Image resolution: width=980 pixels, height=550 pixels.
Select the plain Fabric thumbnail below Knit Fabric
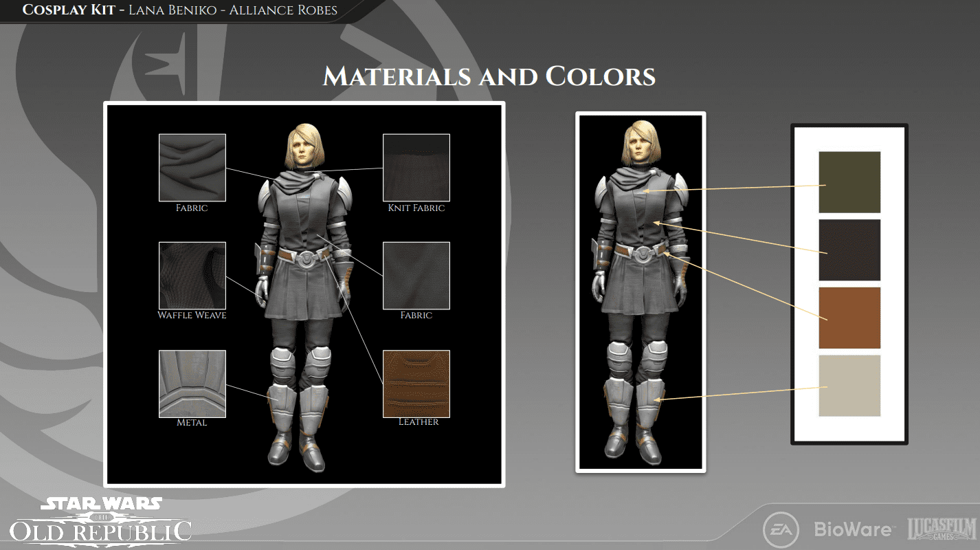[x=416, y=275]
